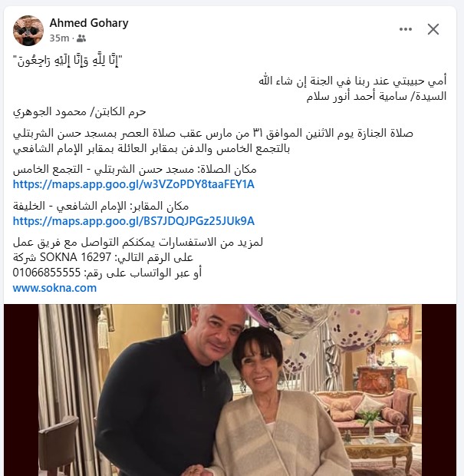Click the مكان الصلاة location label line
Screen dimensions: 464x476
135,169
